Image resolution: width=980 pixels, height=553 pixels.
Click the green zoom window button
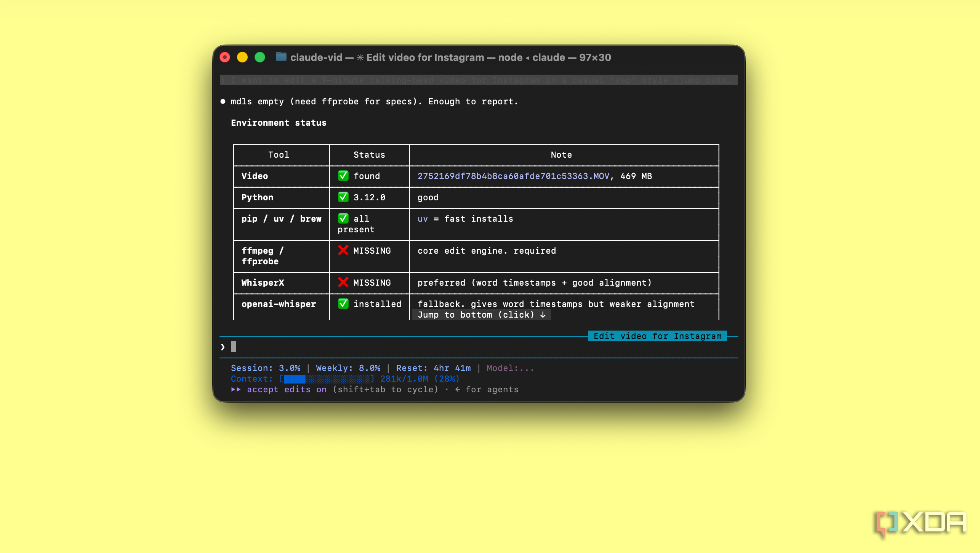click(x=260, y=58)
